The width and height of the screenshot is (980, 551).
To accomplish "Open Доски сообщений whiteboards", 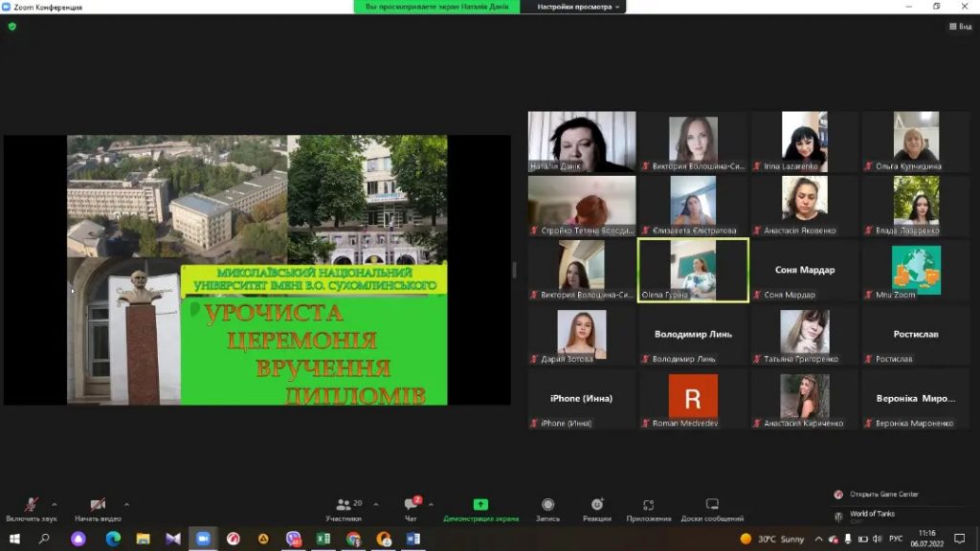I will (712, 508).
